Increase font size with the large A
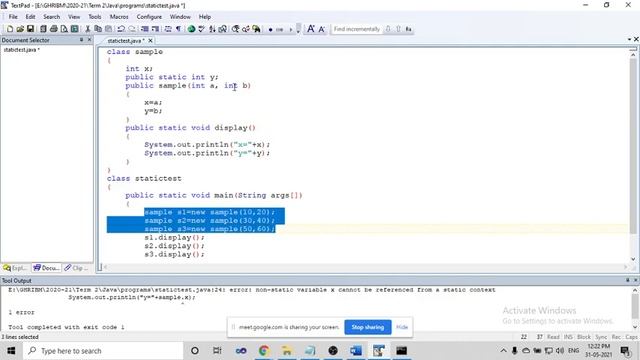The image size is (640, 360). pos(311,29)
